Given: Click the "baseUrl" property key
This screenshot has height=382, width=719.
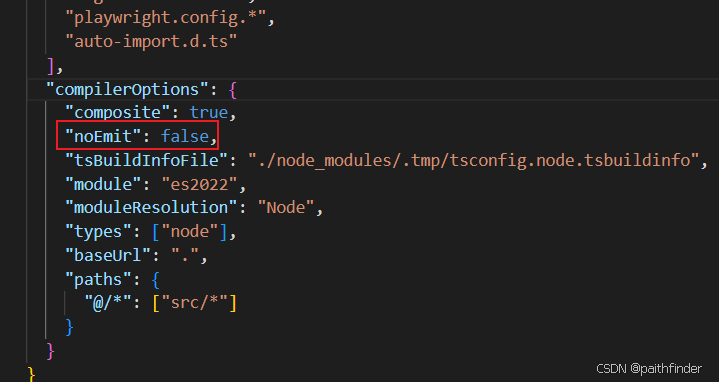Looking at the screenshot, I should point(108,255).
